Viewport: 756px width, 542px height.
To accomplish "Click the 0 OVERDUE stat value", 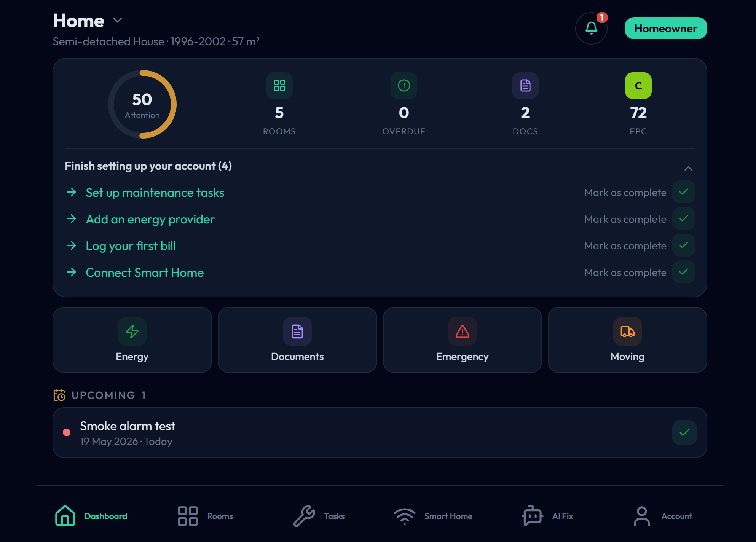I will pyautogui.click(x=404, y=113).
